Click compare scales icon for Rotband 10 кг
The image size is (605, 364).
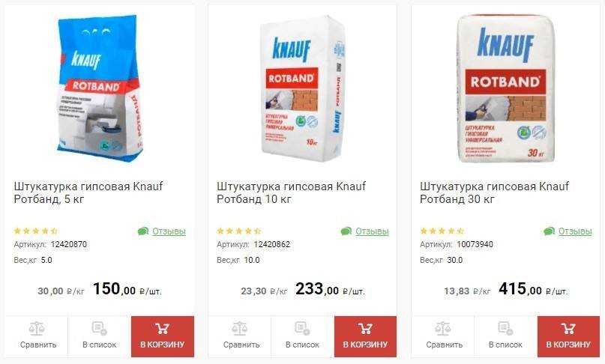tap(240, 329)
